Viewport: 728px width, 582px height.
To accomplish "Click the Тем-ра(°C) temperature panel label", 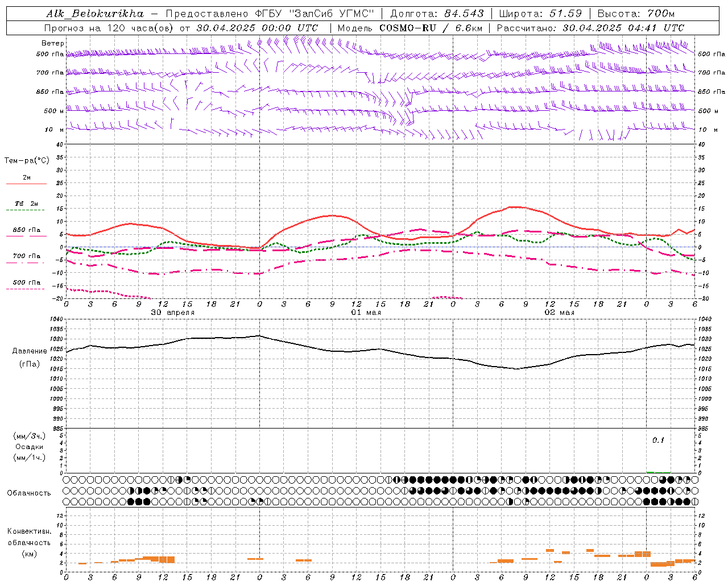I will point(27,161).
